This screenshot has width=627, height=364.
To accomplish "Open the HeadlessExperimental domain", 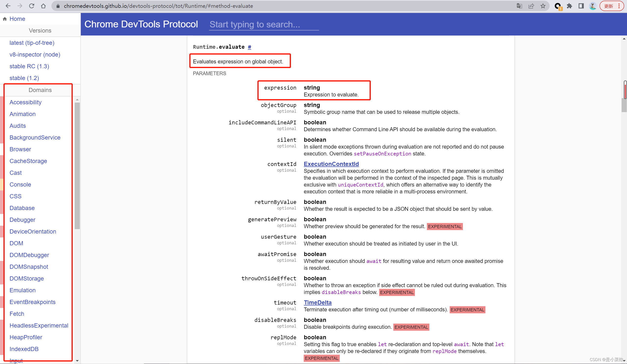I will (x=39, y=326).
